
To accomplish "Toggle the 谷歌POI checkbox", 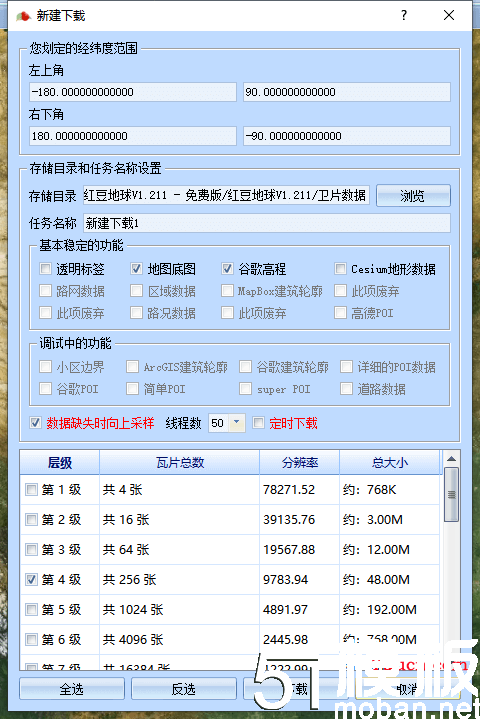I will tap(45, 388).
